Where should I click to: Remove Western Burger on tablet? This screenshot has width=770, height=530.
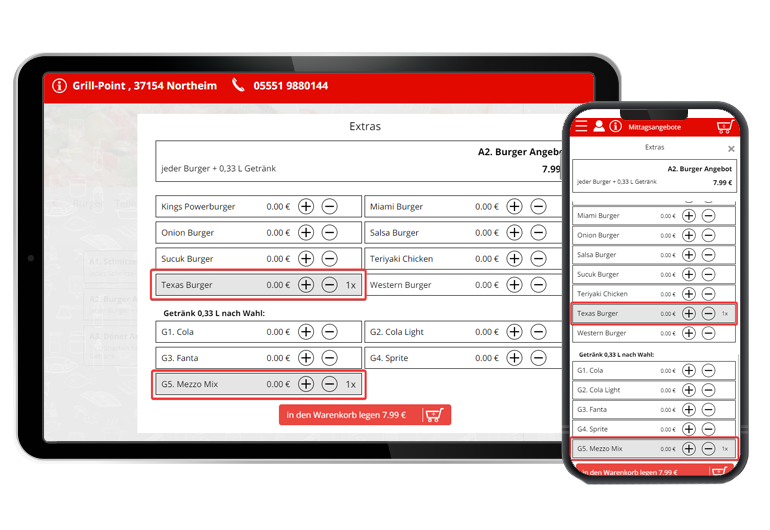[538, 284]
